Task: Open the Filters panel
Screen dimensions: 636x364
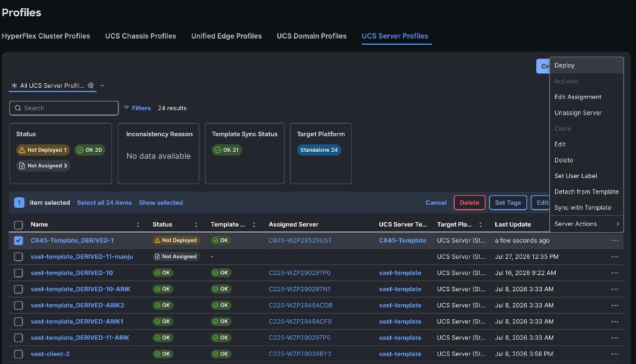Action: coord(137,108)
